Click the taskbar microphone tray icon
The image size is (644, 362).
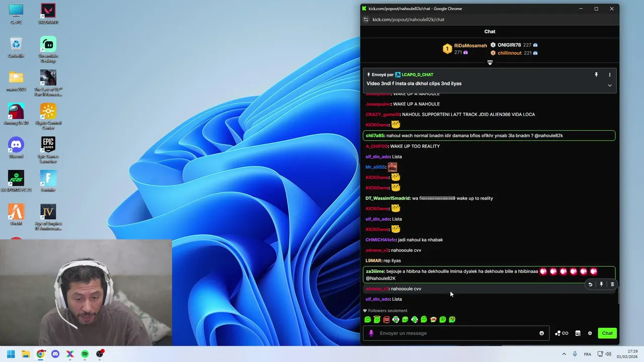click(x=575, y=354)
